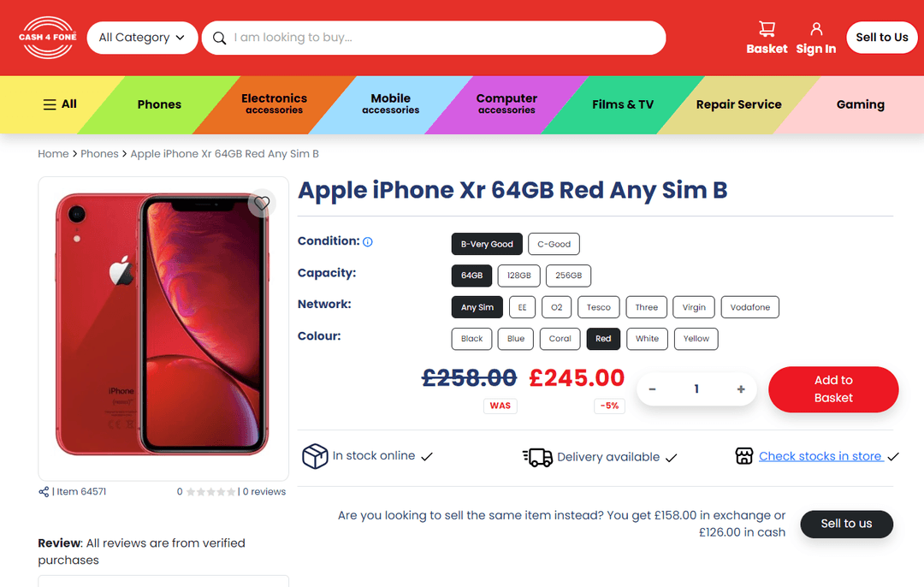
Task: Add item to wishlist with heart icon
Action: point(262,204)
